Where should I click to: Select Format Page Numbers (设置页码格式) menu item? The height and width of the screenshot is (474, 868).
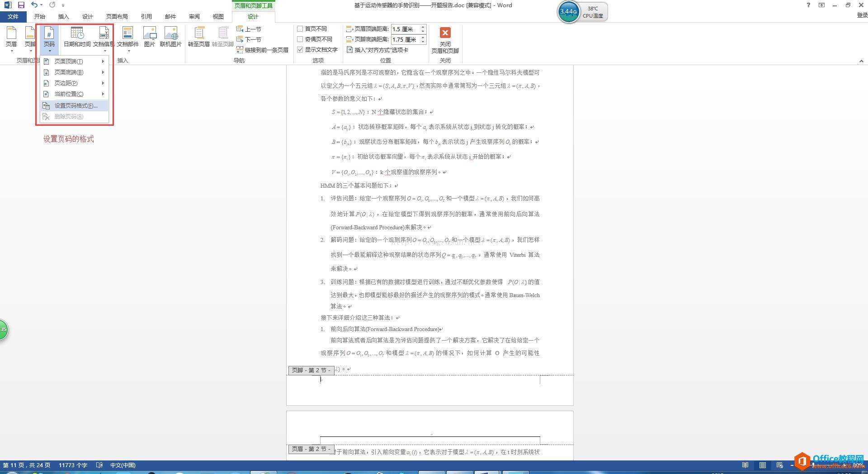coord(75,105)
